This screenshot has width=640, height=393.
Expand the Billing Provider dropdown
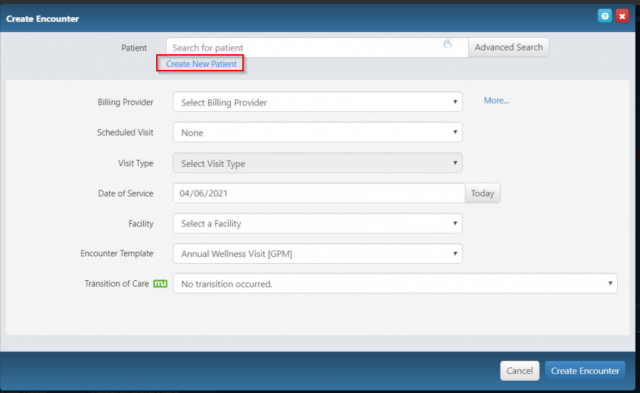(x=318, y=102)
